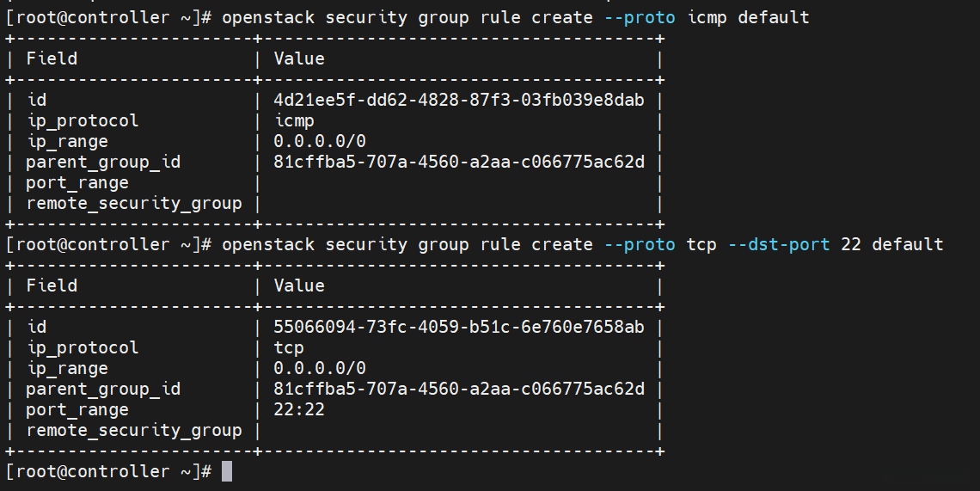
Task: Click the "tcp" ip_protocol value in table
Action: click(x=289, y=347)
